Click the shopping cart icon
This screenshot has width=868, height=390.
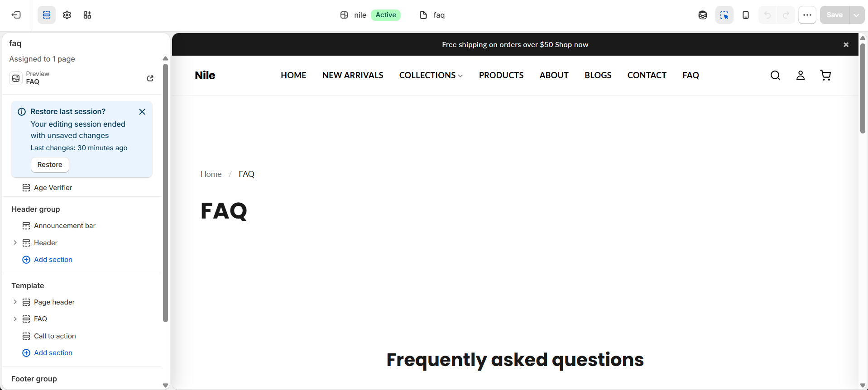pos(825,75)
